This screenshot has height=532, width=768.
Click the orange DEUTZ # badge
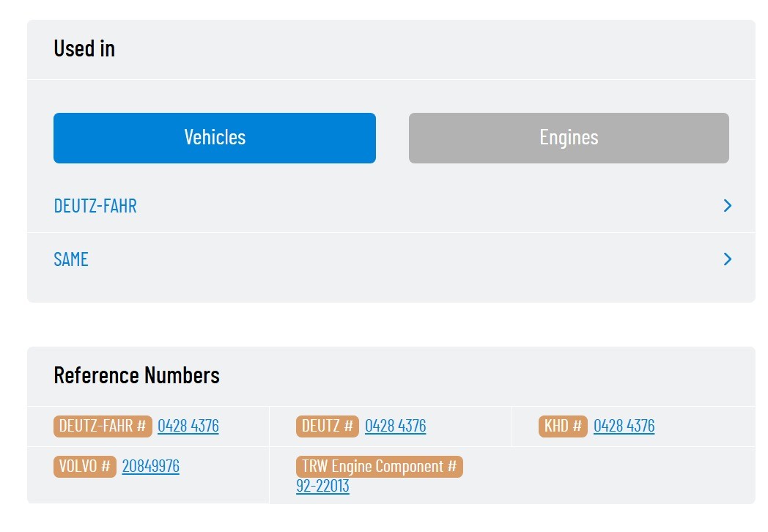click(x=328, y=426)
